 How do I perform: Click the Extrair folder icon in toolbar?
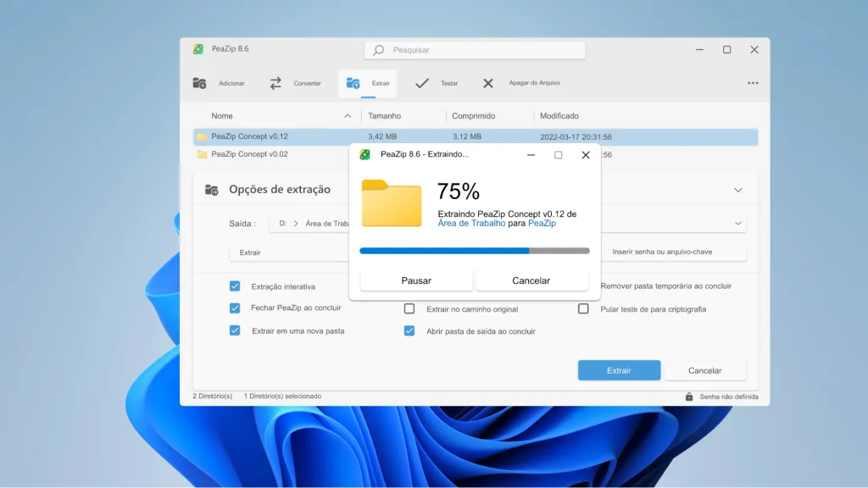tap(353, 83)
